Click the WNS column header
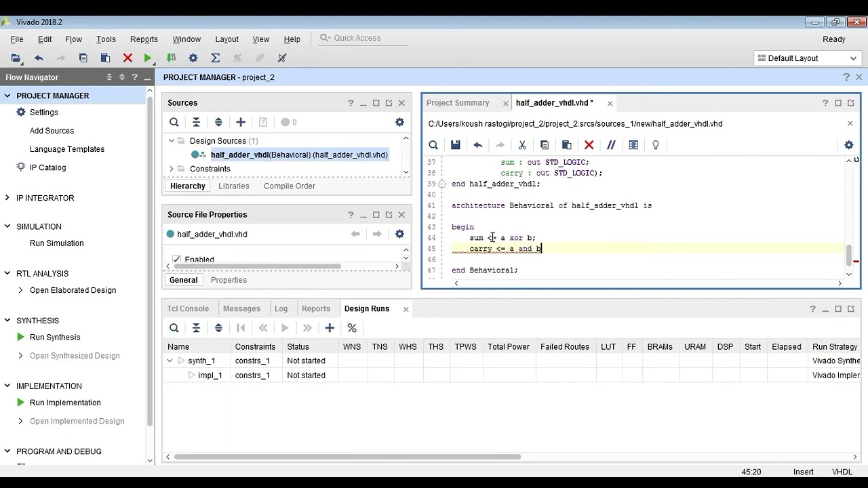 pyautogui.click(x=352, y=347)
